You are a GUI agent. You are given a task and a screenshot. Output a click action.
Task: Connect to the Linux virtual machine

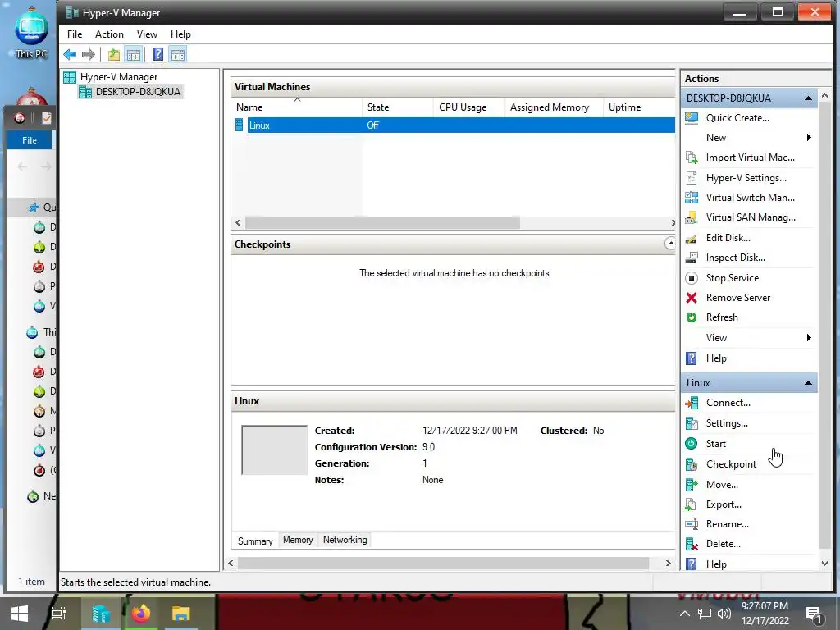[728, 403]
